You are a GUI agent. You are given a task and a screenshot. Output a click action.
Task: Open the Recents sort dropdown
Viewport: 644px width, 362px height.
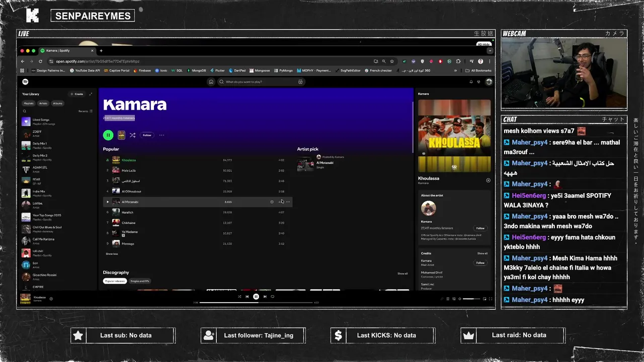click(x=86, y=111)
